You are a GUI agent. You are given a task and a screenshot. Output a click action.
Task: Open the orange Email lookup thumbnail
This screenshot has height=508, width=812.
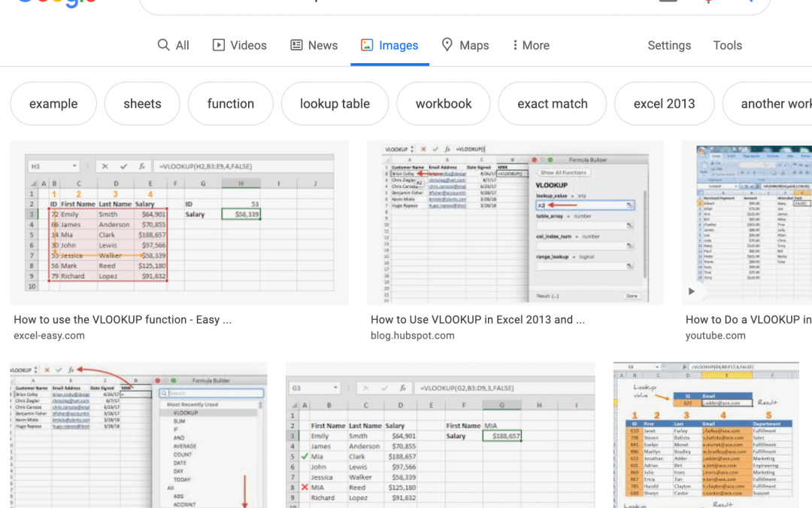coord(706,435)
